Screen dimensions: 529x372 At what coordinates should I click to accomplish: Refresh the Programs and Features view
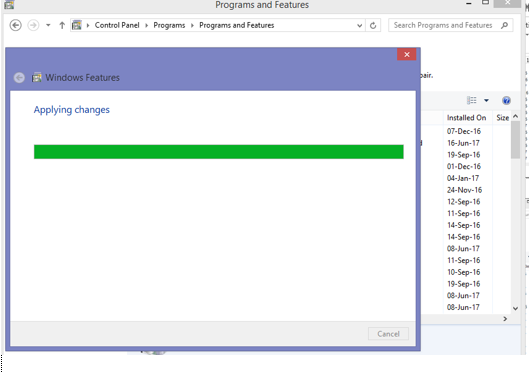coord(373,25)
